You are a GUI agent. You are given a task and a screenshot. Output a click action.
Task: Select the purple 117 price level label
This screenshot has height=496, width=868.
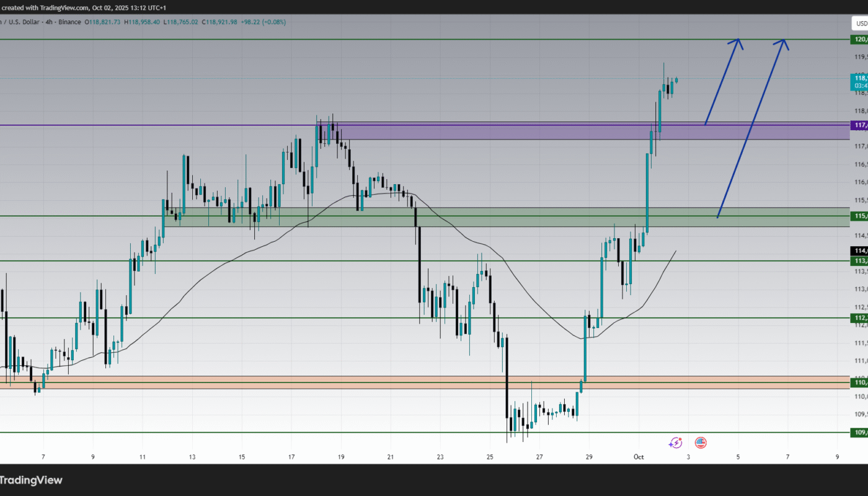(859, 125)
